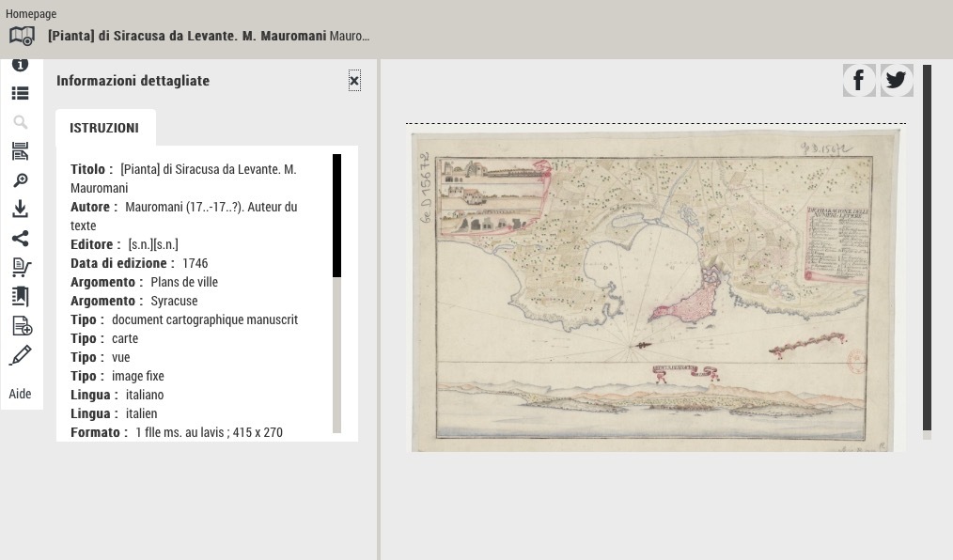Click the author text 'Mauromani (17..-17..?)'
This screenshot has height=560, width=953.
[183, 207]
